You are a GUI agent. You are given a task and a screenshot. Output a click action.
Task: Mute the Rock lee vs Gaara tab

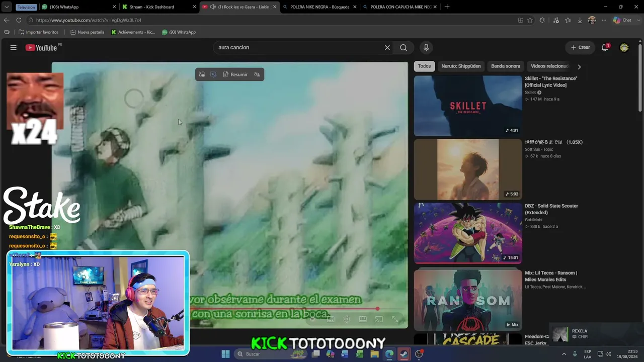pos(213,7)
